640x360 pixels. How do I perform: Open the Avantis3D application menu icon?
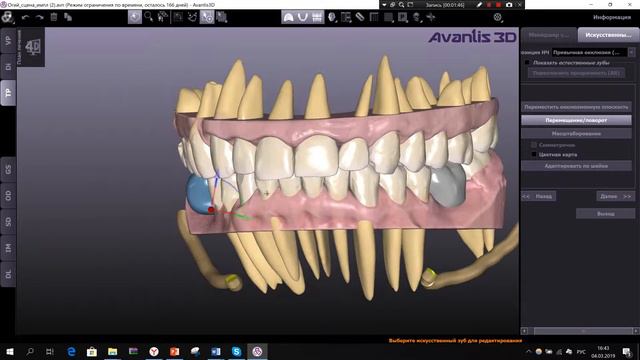click(7, 17)
